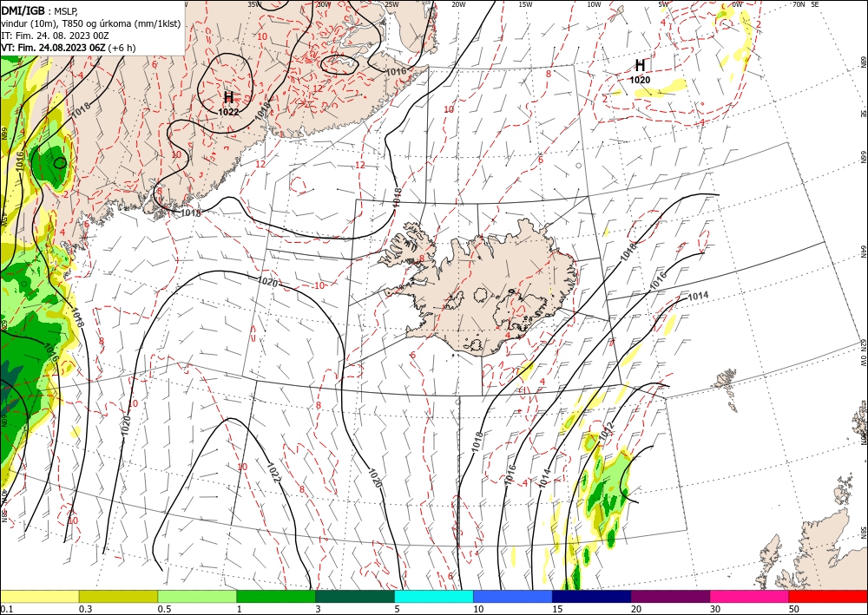Click the red 50+ legend color segment
This screenshot has height=615, width=868.
click(x=828, y=596)
